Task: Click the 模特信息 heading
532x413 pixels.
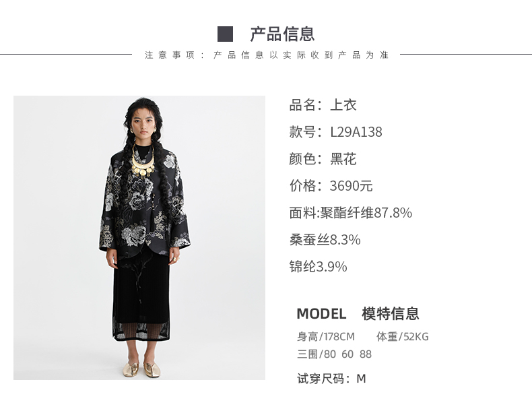Action: click(x=390, y=313)
